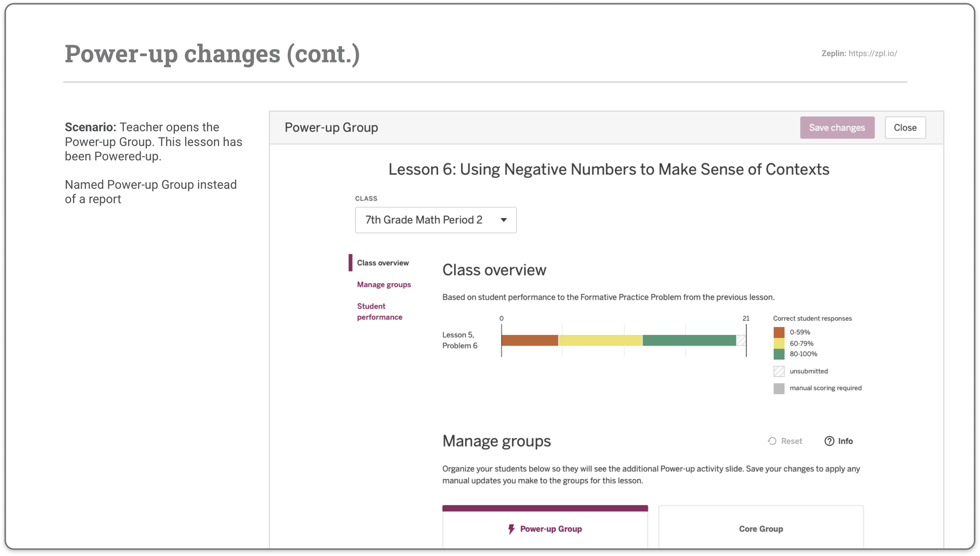The height and width of the screenshot is (556, 980).
Task: Click the hatched unsubmitted legend swatch
Action: (779, 371)
